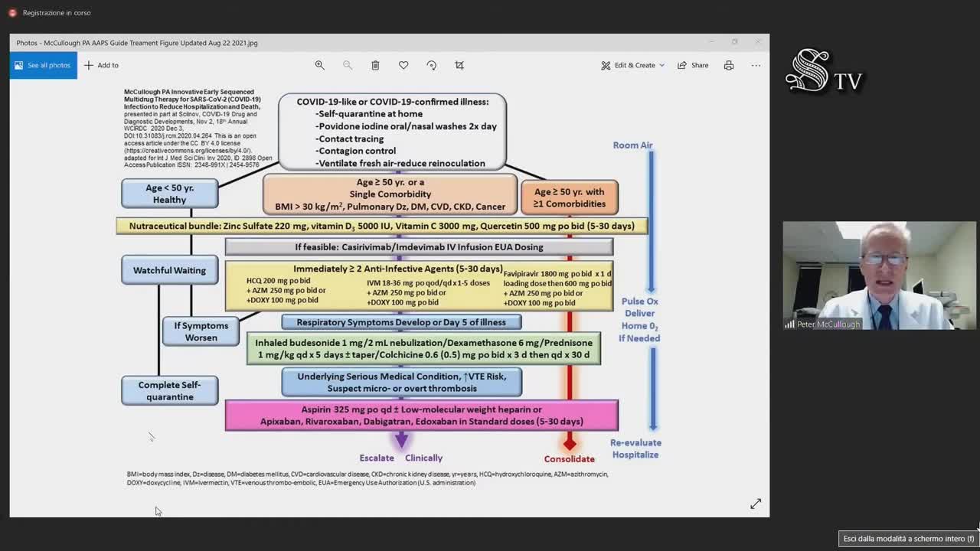The image size is (980, 551).
Task: Delete the photo with trash icon
Action: coord(375,65)
